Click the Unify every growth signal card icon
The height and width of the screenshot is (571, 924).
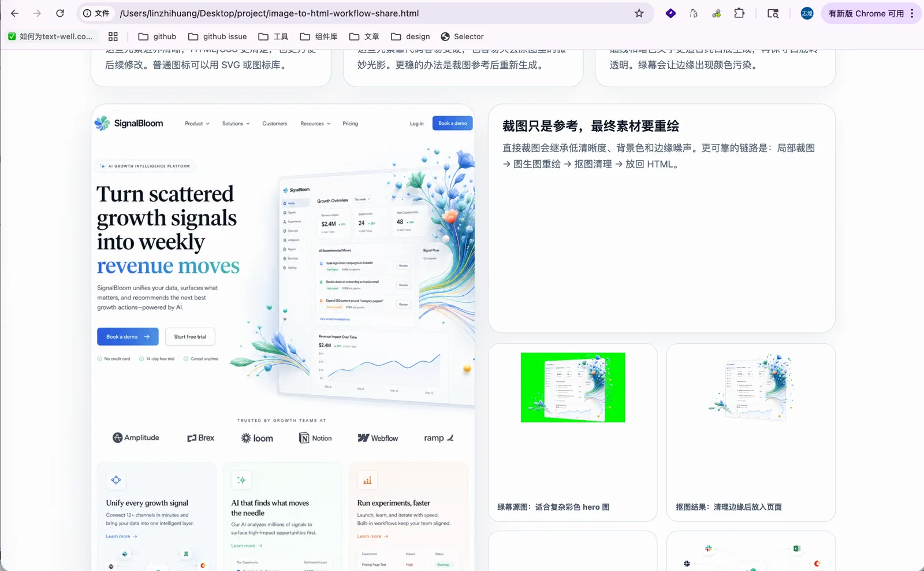(x=116, y=480)
